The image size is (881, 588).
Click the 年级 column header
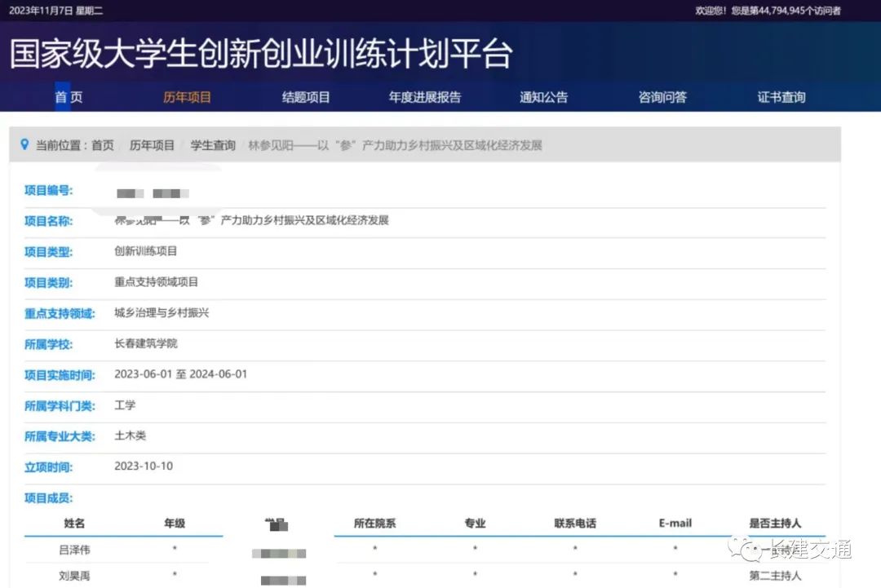(175, 523)
